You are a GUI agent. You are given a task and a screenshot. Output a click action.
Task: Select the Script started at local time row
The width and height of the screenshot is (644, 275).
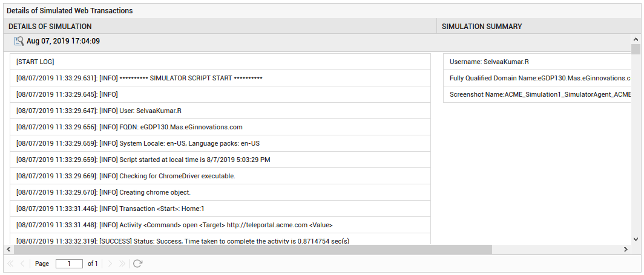220,160
